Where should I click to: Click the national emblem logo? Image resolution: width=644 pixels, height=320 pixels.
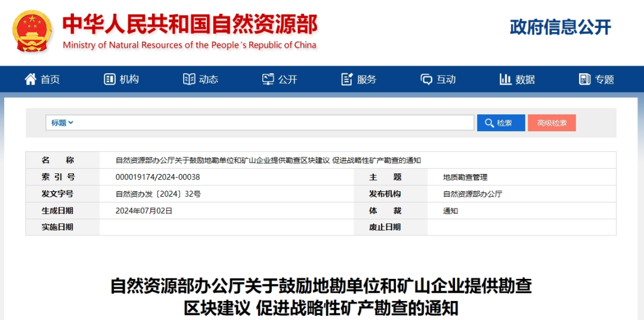coord(32,31)
